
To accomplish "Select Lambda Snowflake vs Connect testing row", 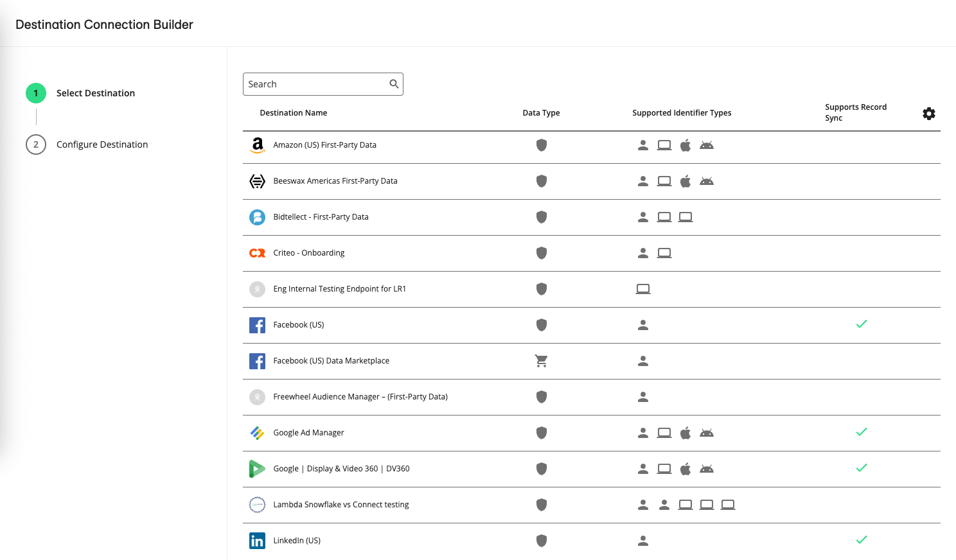I will tap(341, 505).
